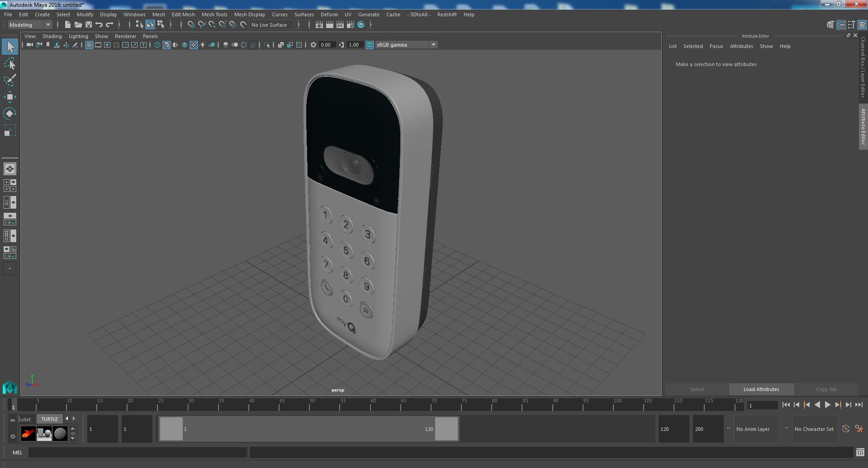The height and width of the screenshot is (468, 868).
Task: Open a scene with the folder icon
Action: coord(78,25)
